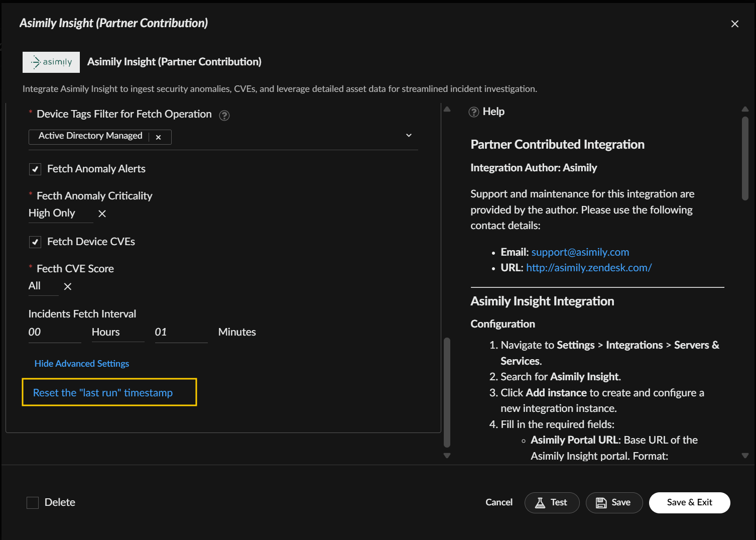Image resolution: width=756 pixels, height=540 pixels.
Task: Click the fetch interval minutes field
Action: pyautogui.click(x=180, y=333)
